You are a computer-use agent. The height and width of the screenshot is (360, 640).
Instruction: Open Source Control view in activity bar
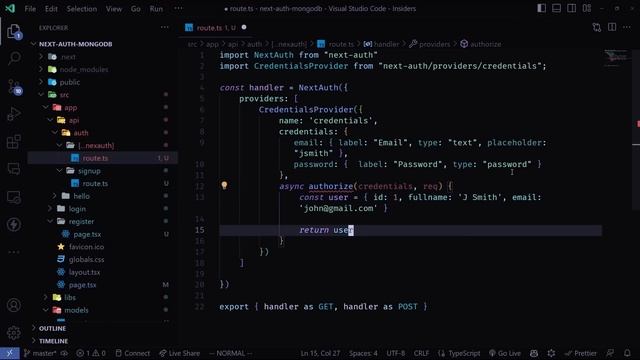14,87
